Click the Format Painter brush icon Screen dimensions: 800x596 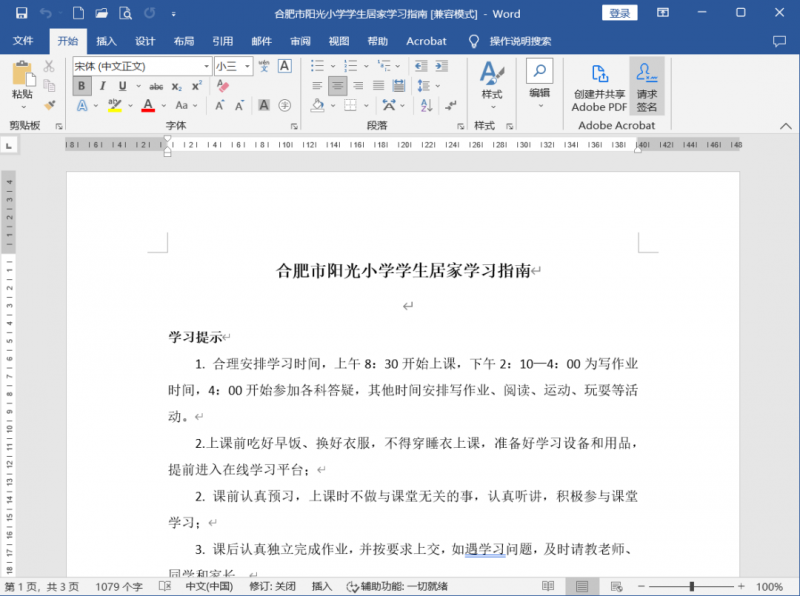49,105
